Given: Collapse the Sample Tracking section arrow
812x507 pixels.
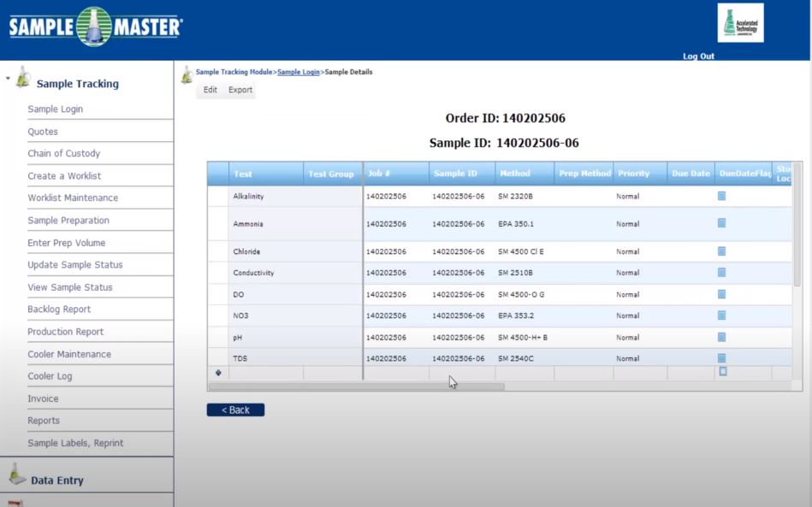Looking at the screenshot, I should click(x=8, y=78).
